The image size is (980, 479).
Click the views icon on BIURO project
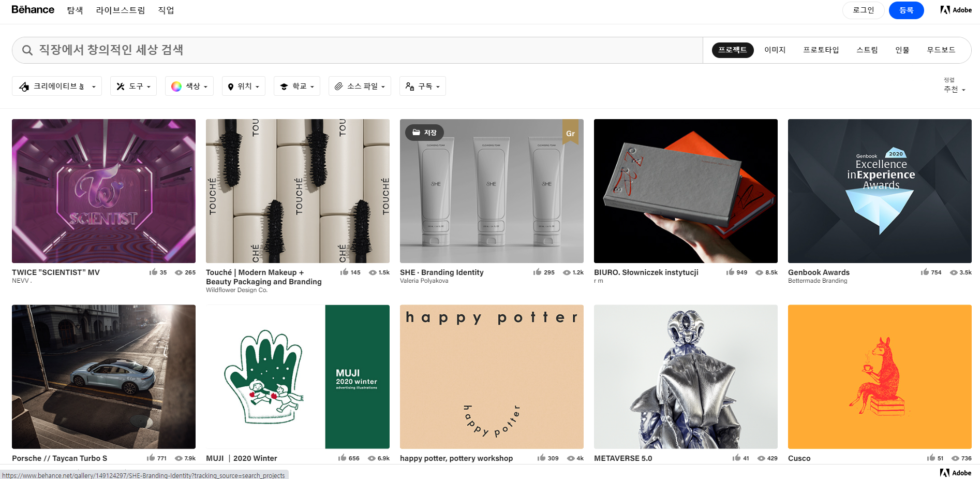(759, 272)
